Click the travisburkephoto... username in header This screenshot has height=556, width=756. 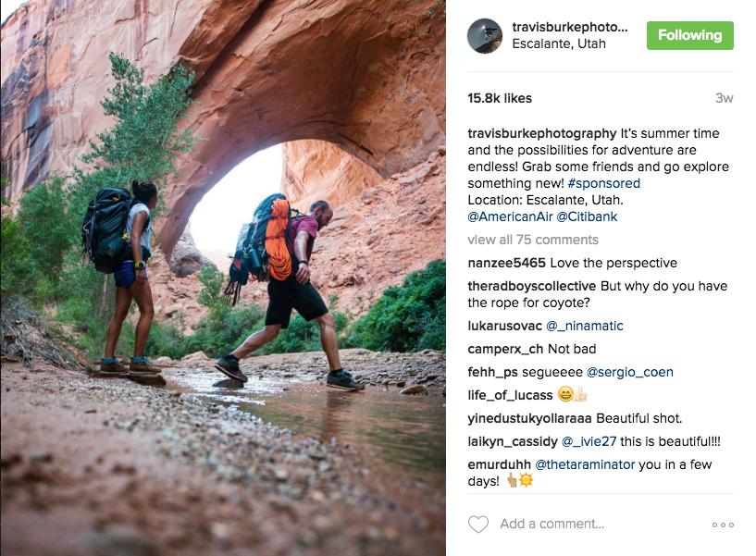tap(570, 27)
